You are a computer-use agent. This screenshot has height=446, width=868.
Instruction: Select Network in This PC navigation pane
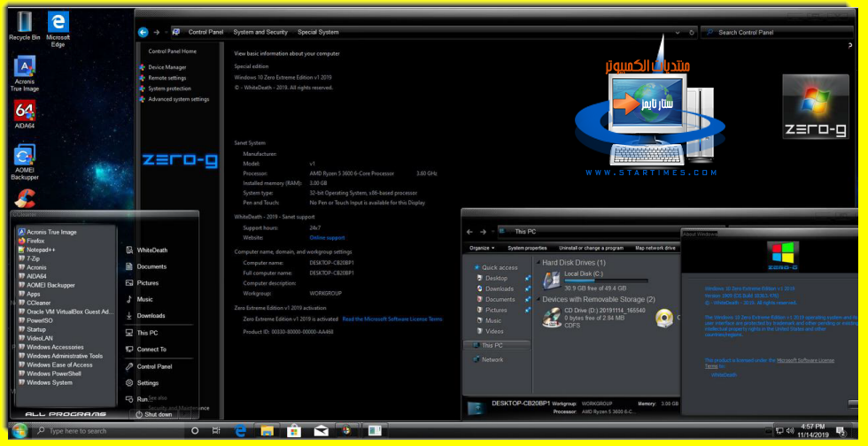[492, 359]
